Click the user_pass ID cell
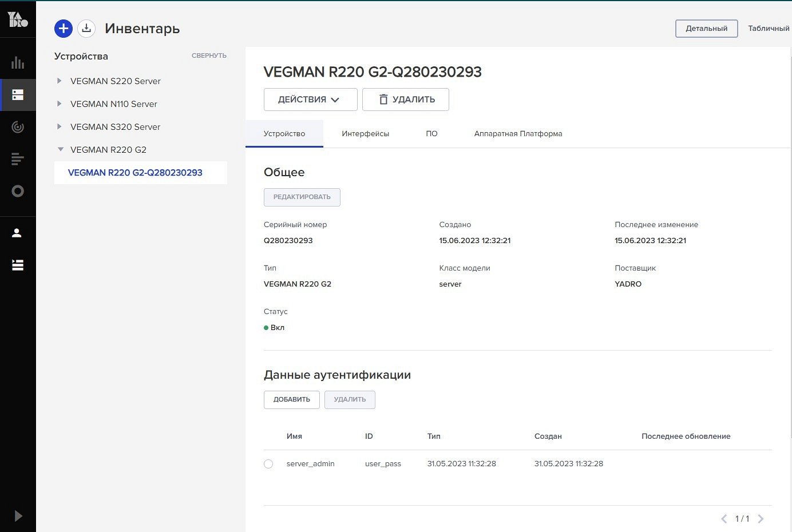Screen dimensions: 792x532 (383, 464)
